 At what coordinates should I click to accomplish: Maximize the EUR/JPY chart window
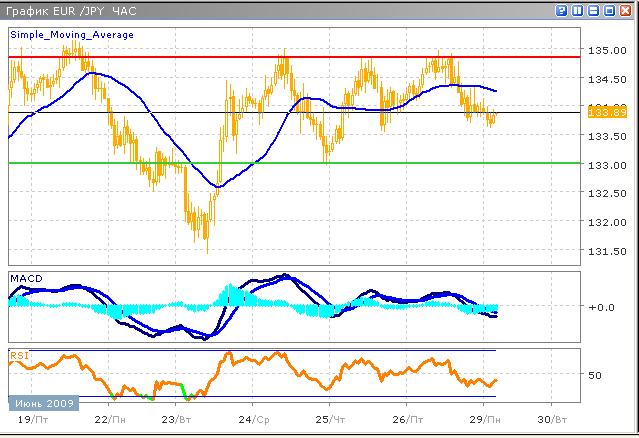tap(610, 10)
